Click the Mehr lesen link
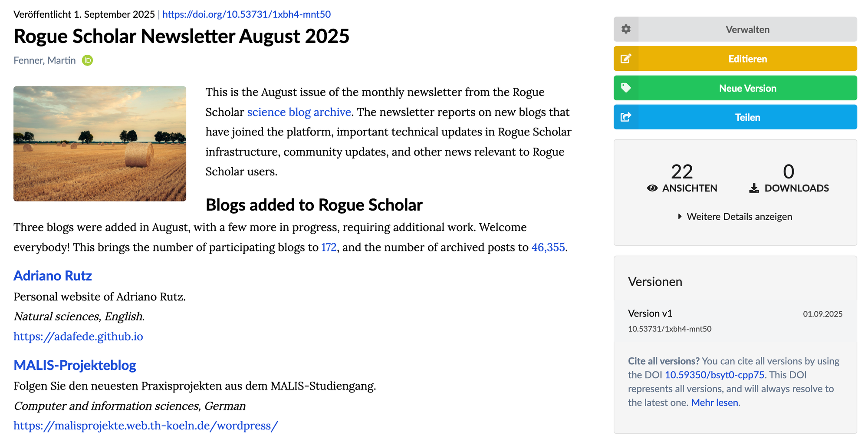Viewport: 868px width, 442px height. pyautogui.click(x=714, y=402)
